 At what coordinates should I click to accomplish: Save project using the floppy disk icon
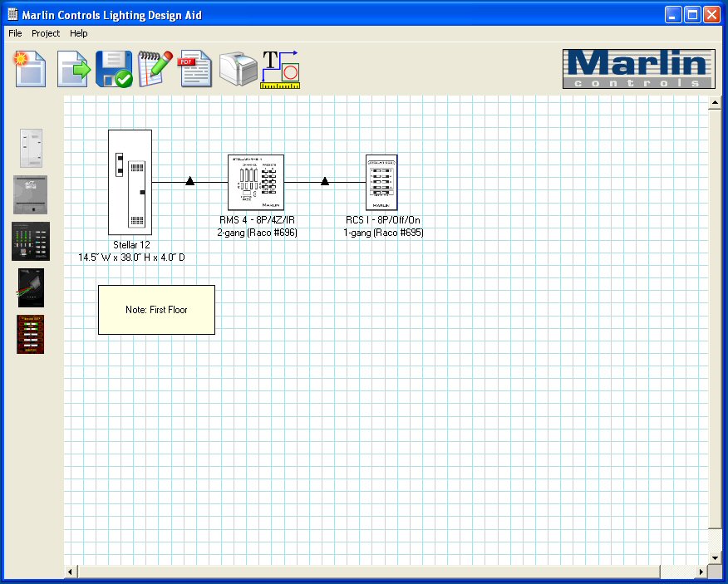(114, 69)
